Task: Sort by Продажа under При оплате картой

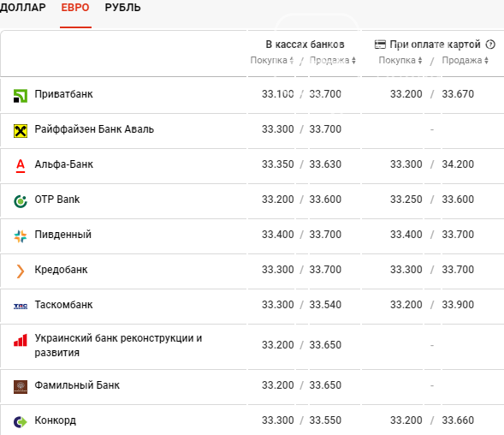Action: tap(465, 60)
